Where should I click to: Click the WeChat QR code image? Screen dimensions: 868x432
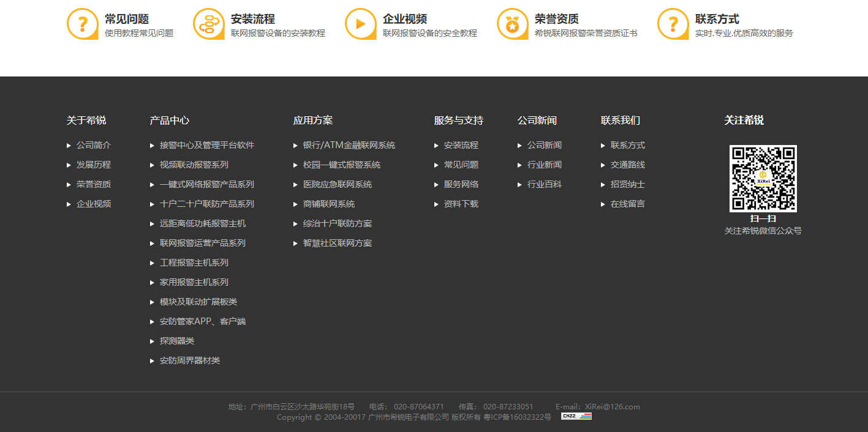point(763,178)
